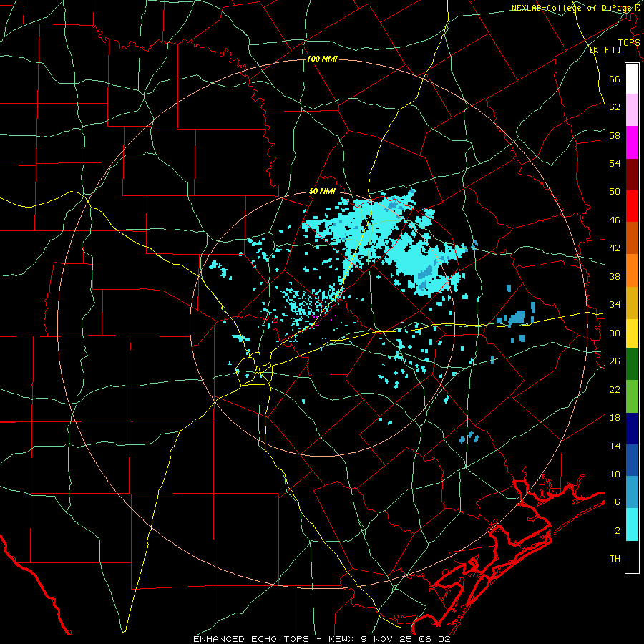Click legend value "22"
Viewport: 644px width, 644px height.
coord(615,389)
